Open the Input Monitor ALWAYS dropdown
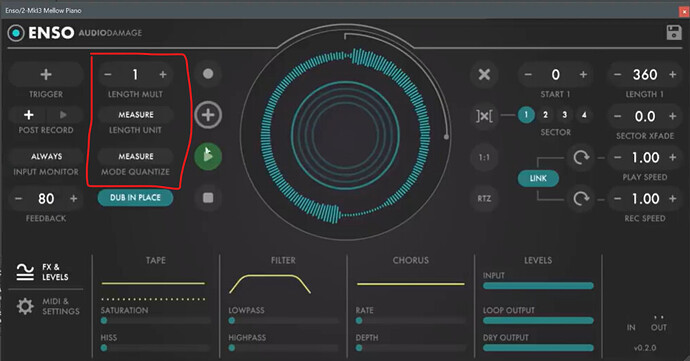Image resolution: width=690 pixels, height=361 pixels. [46, 156]
